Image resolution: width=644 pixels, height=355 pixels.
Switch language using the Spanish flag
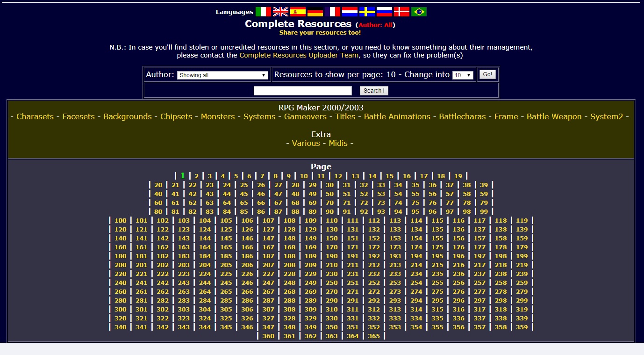(298, 12)
